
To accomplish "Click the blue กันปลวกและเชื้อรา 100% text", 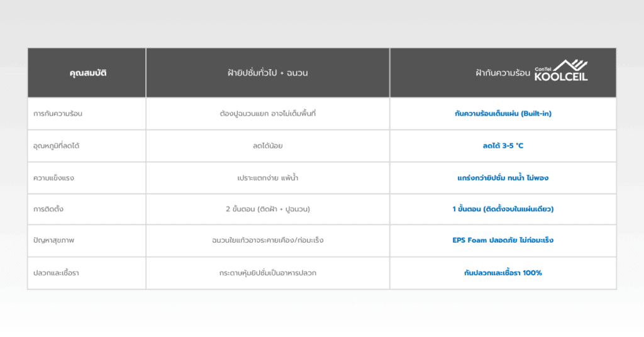I will (x=502, y=273).
